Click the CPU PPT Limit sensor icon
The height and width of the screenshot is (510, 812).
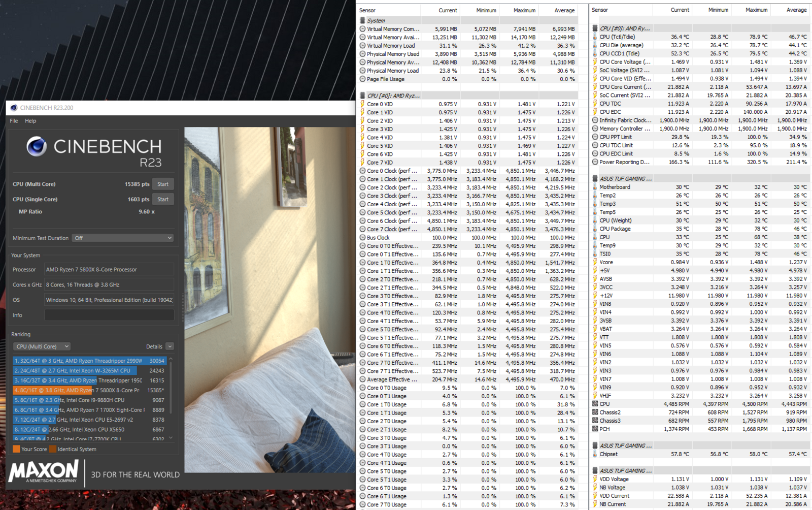click(x=595, y=137)
